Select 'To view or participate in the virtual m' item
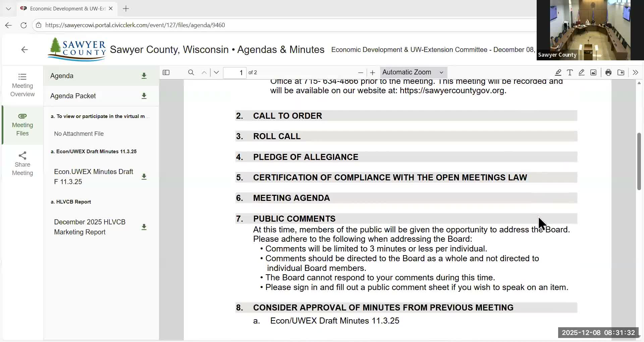The image size is (644, 342). click(x=100, y=116)
